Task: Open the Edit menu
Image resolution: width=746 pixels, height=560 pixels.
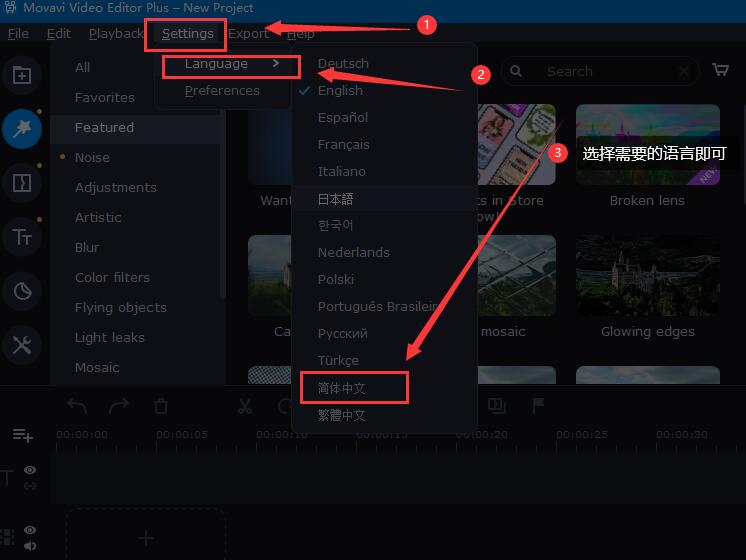Action: (59, 34)
